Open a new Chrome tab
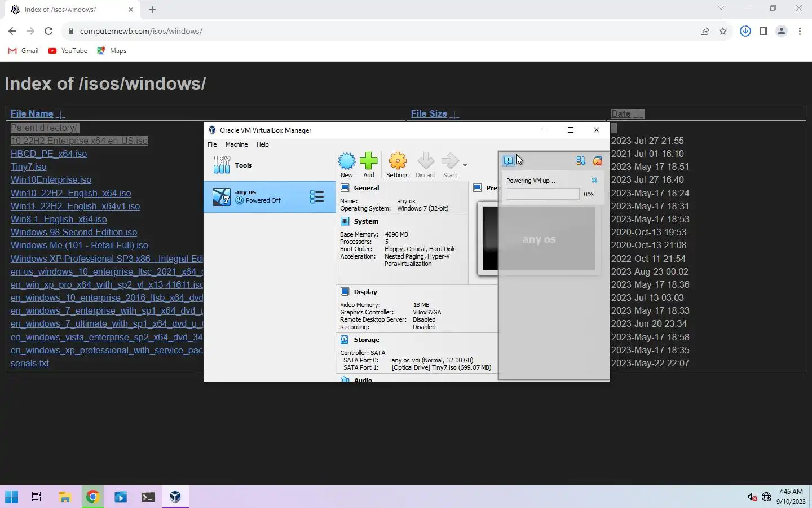 click(x=152, y=10)
